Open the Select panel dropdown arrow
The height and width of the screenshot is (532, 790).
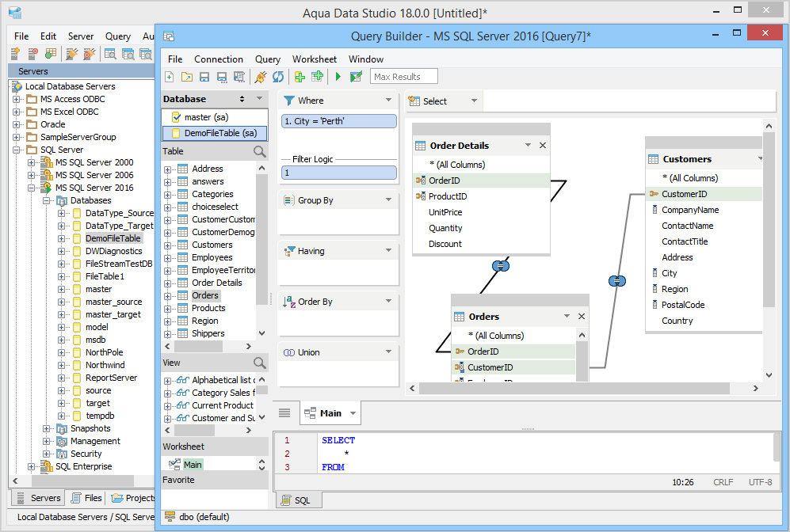(x=474, y=101)
